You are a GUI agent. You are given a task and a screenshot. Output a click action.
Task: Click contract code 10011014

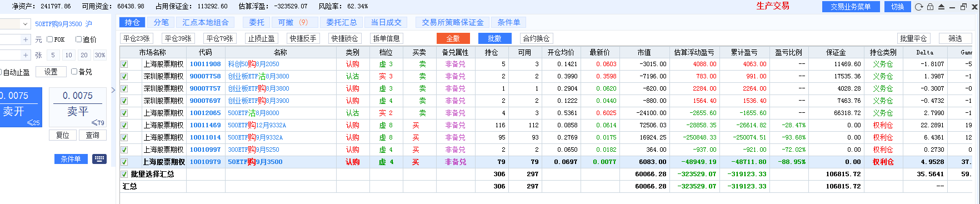[205, 137]
